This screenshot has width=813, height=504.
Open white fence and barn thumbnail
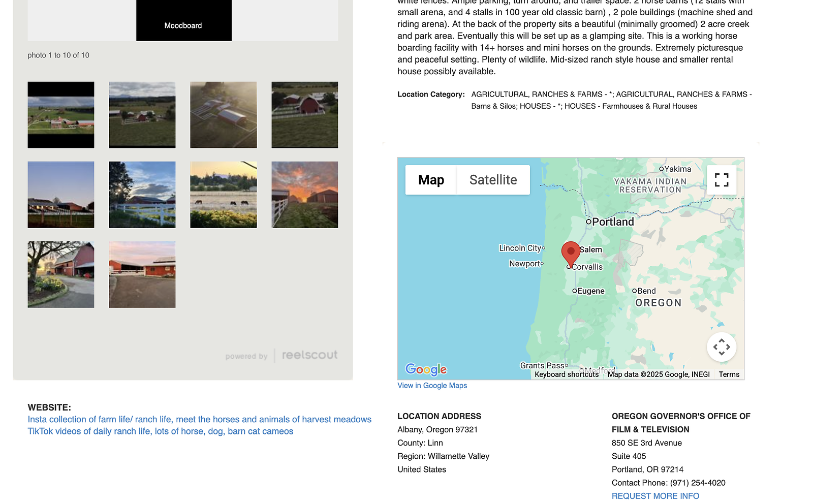[142, 195]
